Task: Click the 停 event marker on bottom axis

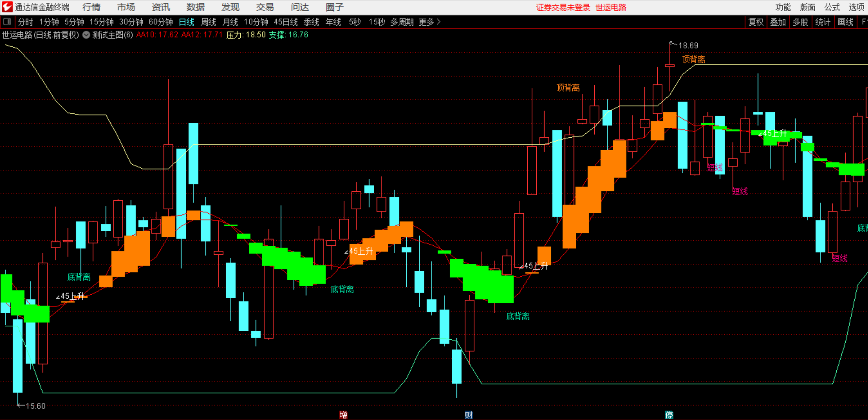Action: click(669, 415)
